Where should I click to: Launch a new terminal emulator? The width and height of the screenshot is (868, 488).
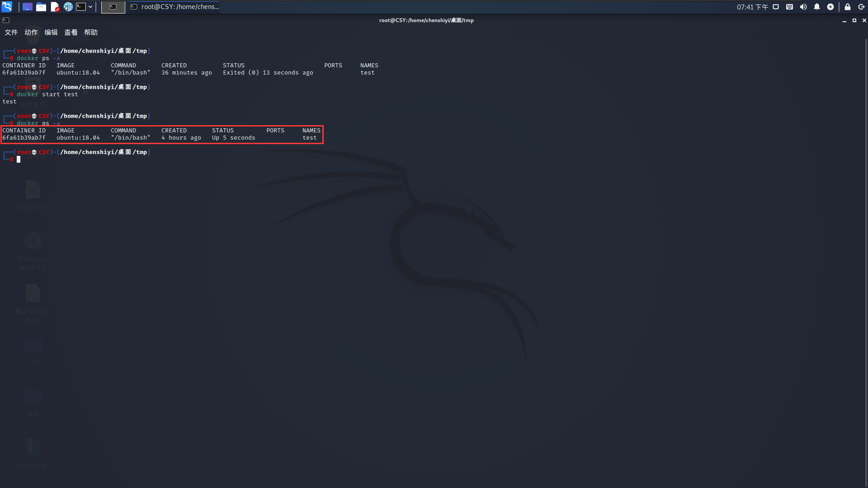click(81, 7)
